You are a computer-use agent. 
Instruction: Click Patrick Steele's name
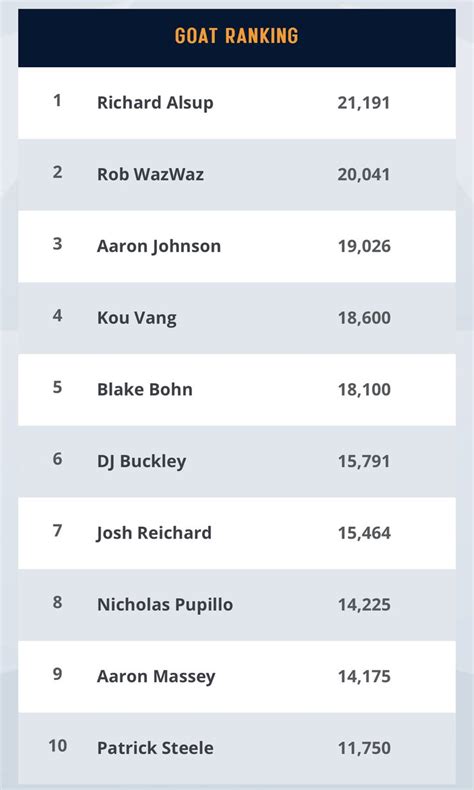tap(155, 748)
